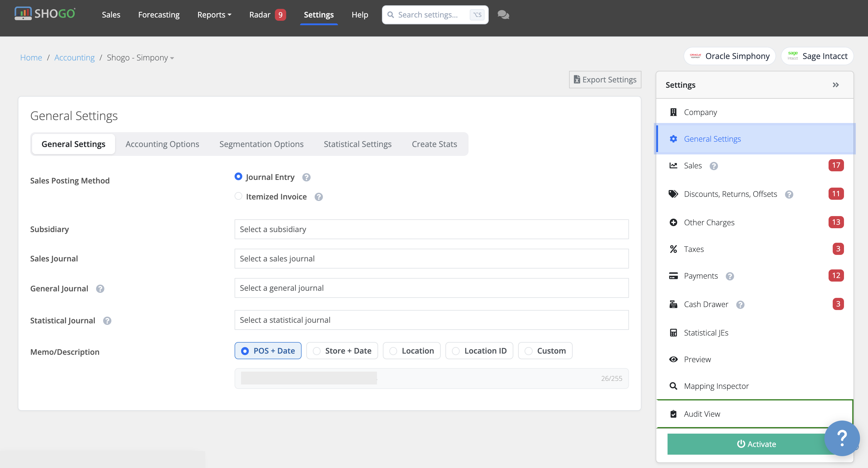Select Journal Entry posting method
The image size is (868, 468).
point(238,177)
